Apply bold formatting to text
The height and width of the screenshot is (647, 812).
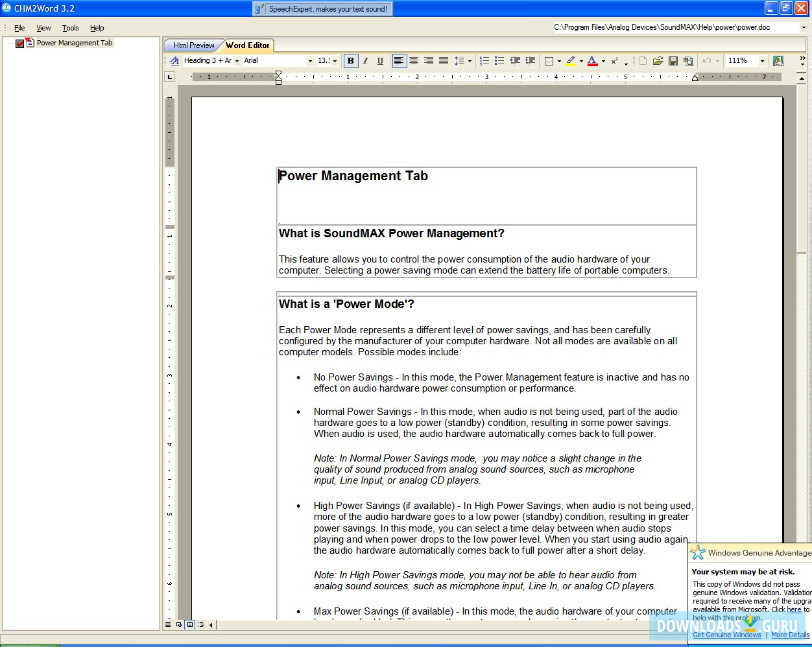click(350, 60)
